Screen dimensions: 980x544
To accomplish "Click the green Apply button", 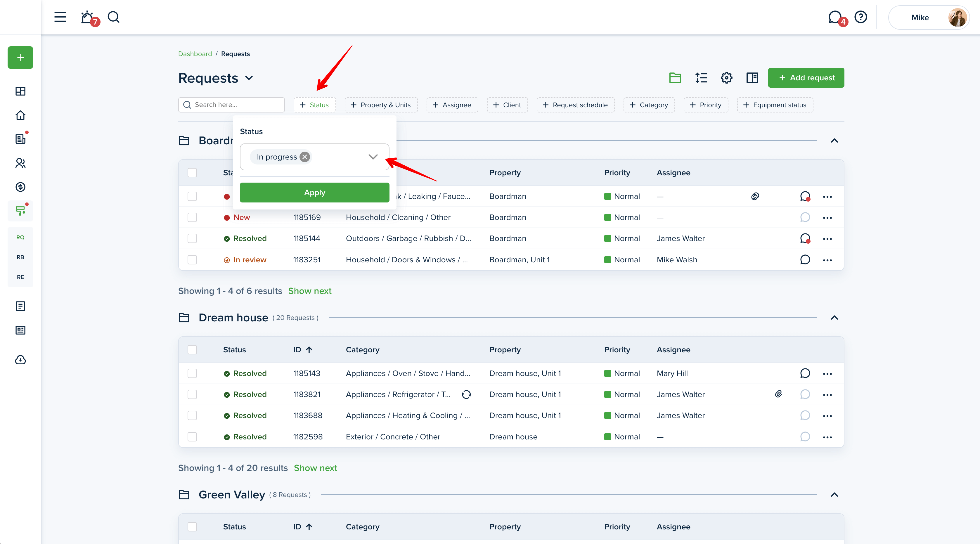I will pos(314,193).
